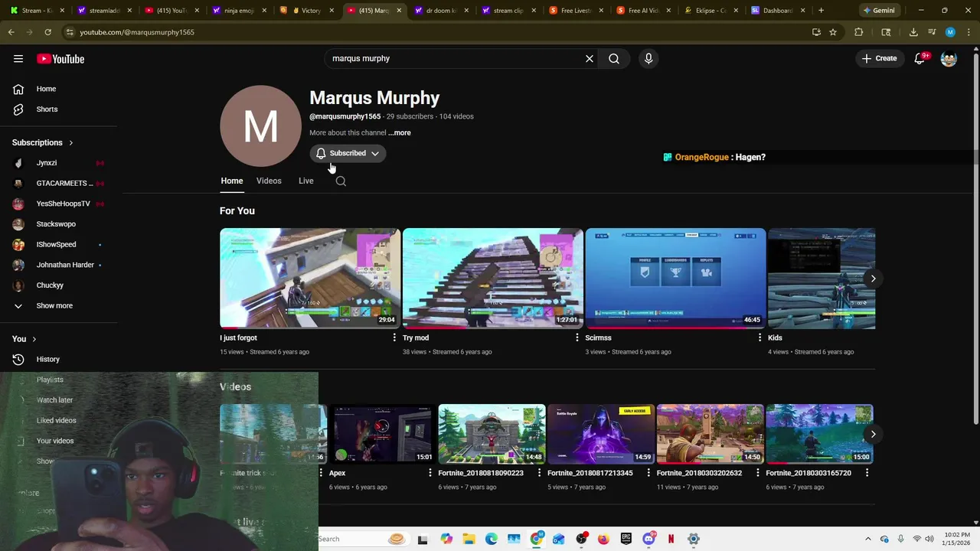This screenshot has height=551, width=980.
Task: Open a new browser tab
Action: (821, 11)
